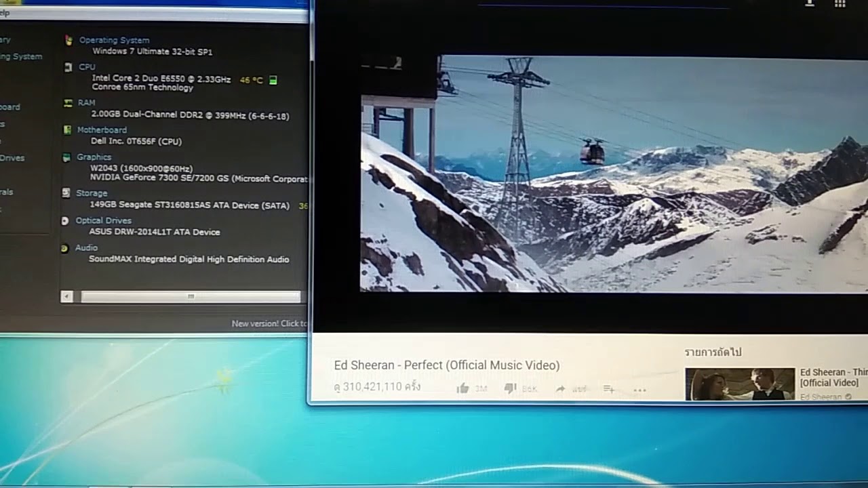This screenshot has width=868, height=488.
Task: Click the YouTube video player showing mountains
Action: 614,174
